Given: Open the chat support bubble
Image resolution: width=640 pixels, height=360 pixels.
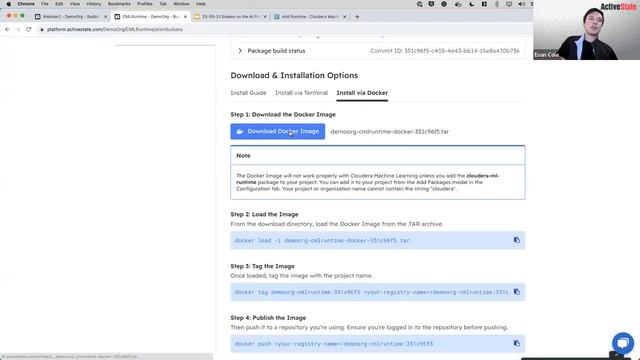Looking at the screenshot, I should 623,343.
